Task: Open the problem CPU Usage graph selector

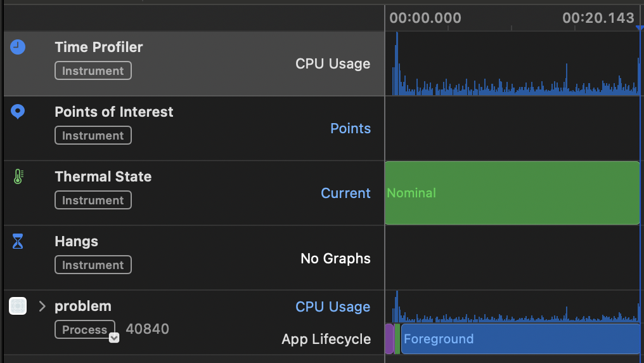Action: [x=333, y=307]
